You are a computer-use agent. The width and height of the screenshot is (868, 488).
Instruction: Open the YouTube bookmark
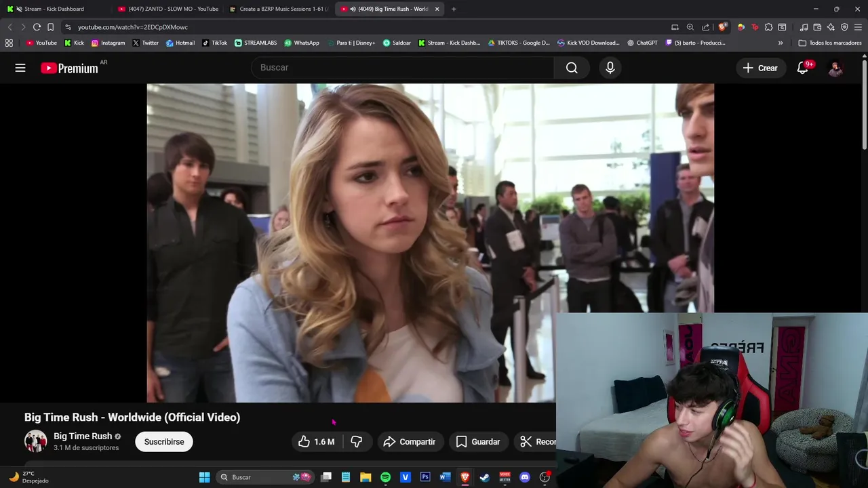tap(41, 43)
